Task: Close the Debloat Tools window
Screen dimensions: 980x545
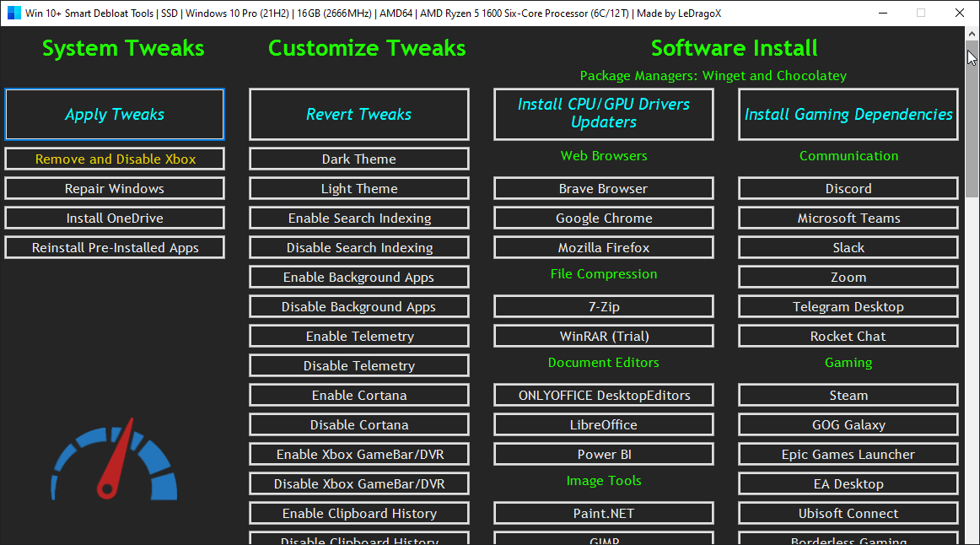Action: 960,13
